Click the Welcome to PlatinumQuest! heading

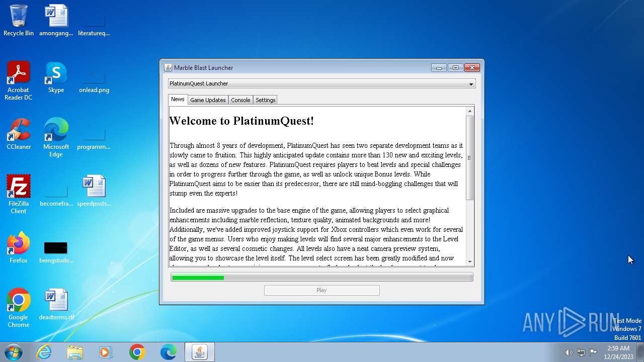tap(242, 121)
